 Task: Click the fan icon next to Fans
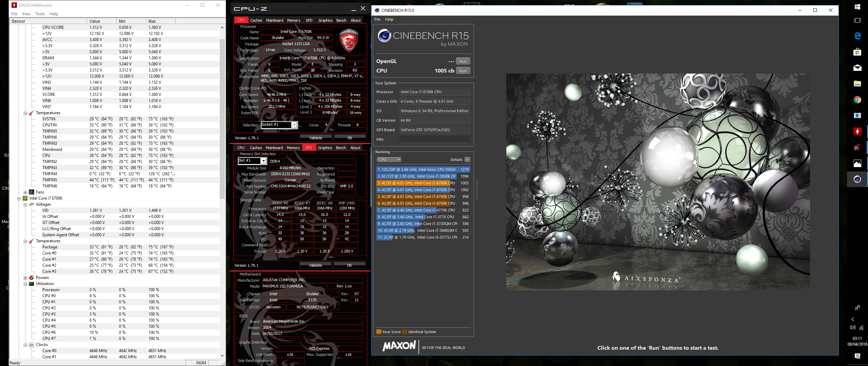(31, 192)
